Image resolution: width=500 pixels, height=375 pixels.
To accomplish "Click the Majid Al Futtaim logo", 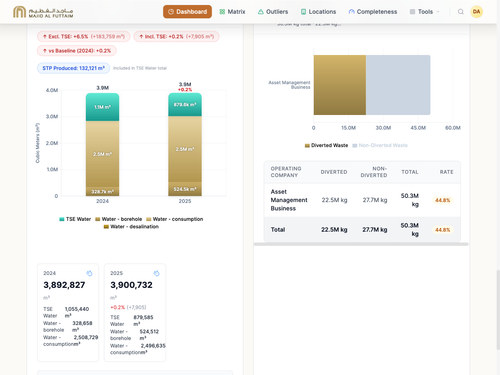I will (x=43, y=12).
